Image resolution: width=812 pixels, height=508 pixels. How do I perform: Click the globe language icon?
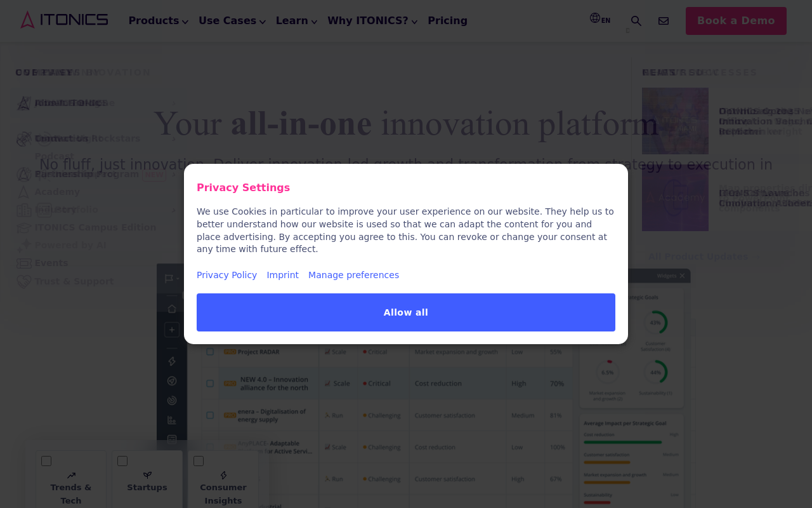click(595, 18)
